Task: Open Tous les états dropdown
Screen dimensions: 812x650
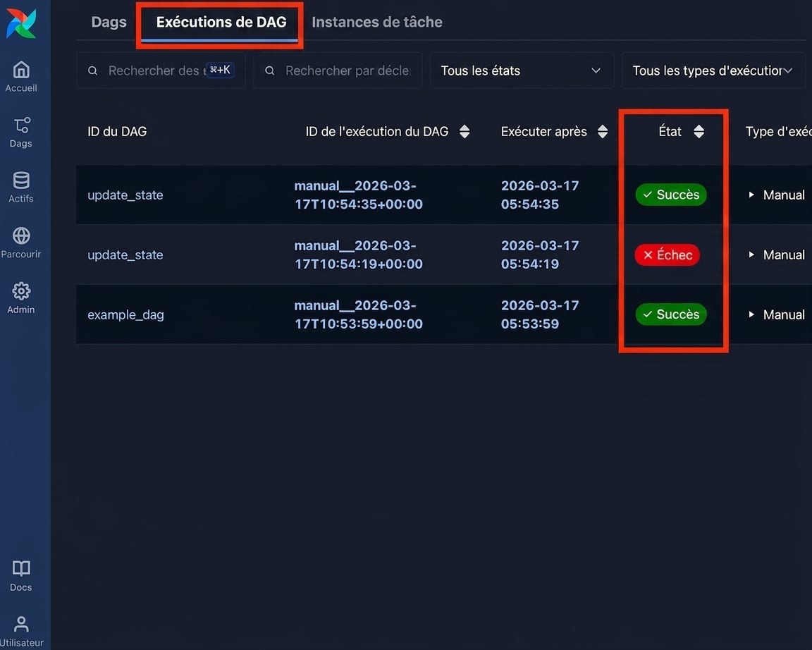Action: (522, 70)
